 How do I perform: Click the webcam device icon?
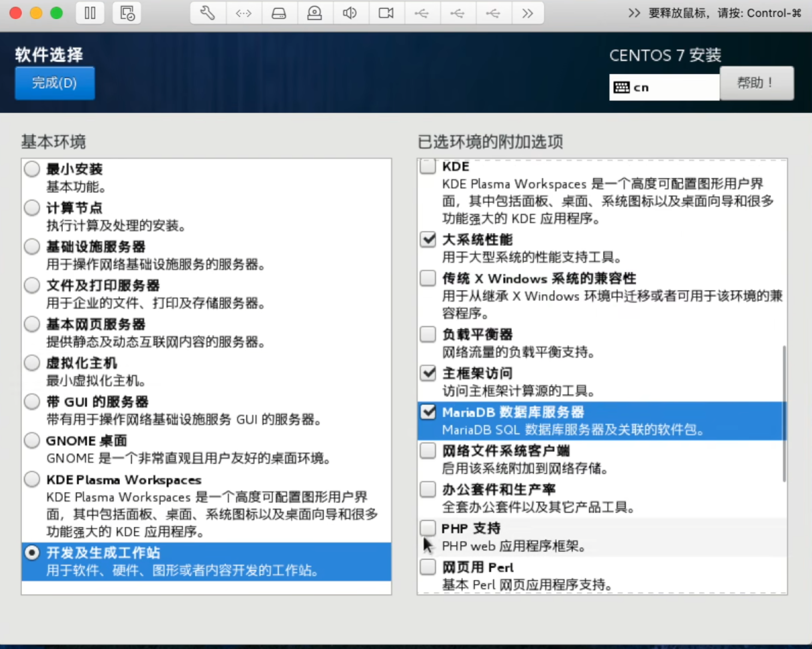(315, 13)
